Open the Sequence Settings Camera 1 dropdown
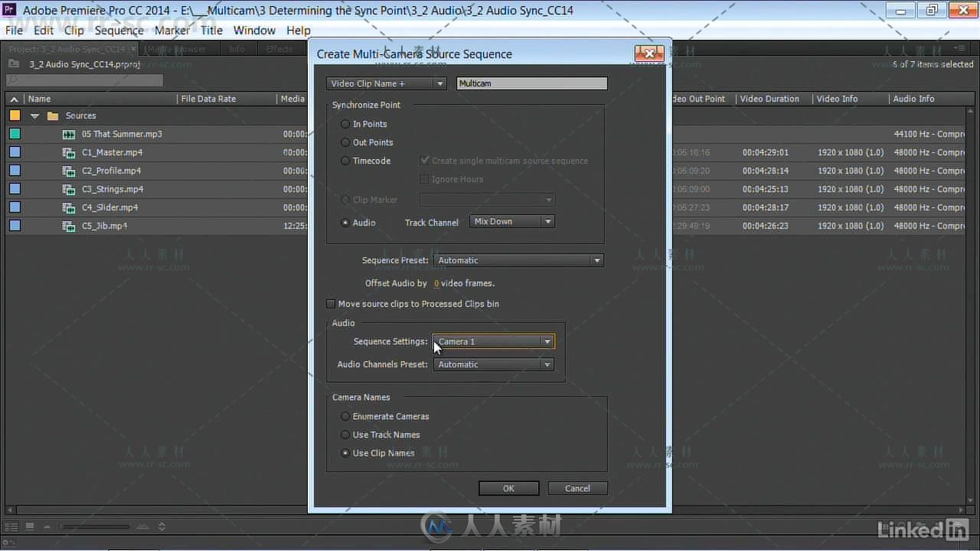The image size is (980, 551). [x=494, y=341]
